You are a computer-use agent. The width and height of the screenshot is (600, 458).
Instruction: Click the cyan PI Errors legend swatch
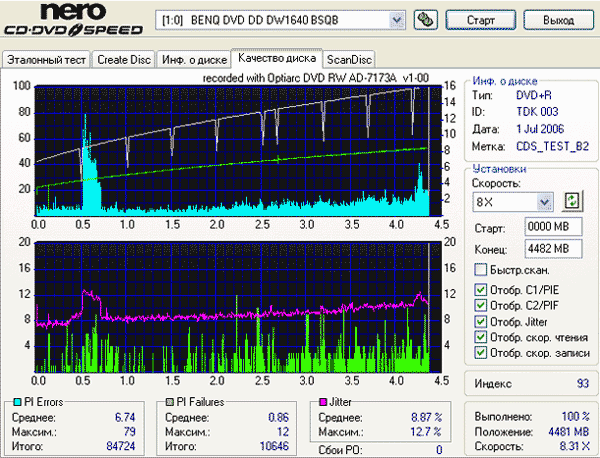click(x=17, y=402)
